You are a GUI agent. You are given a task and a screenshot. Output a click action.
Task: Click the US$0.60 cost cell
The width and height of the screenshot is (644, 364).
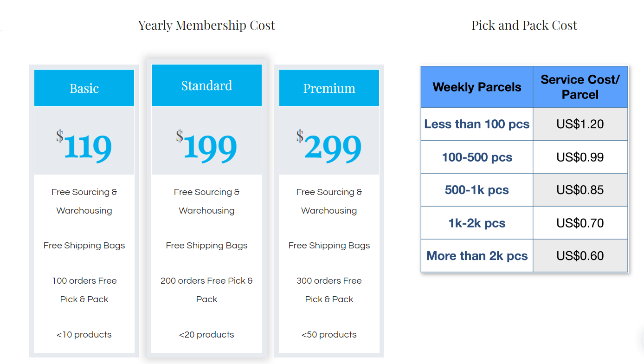(x=580, y=256)
